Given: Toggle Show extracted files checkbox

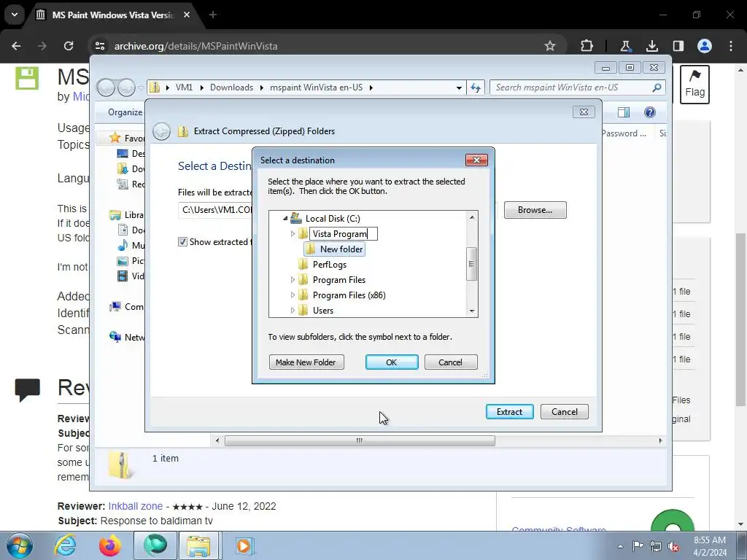Looking at the screenshot, I should (182, 242).
